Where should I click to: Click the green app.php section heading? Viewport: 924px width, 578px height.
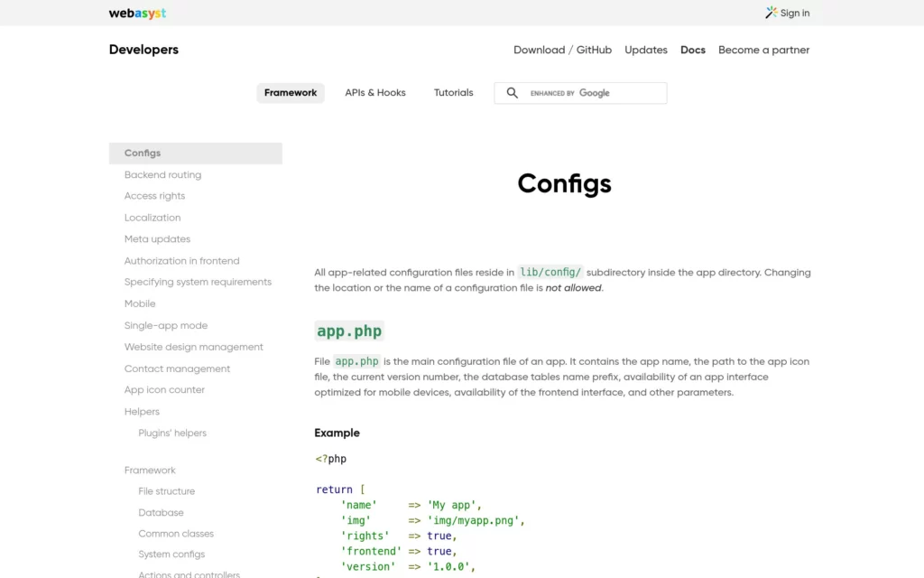pyautogui.click(x=349, y=331)
